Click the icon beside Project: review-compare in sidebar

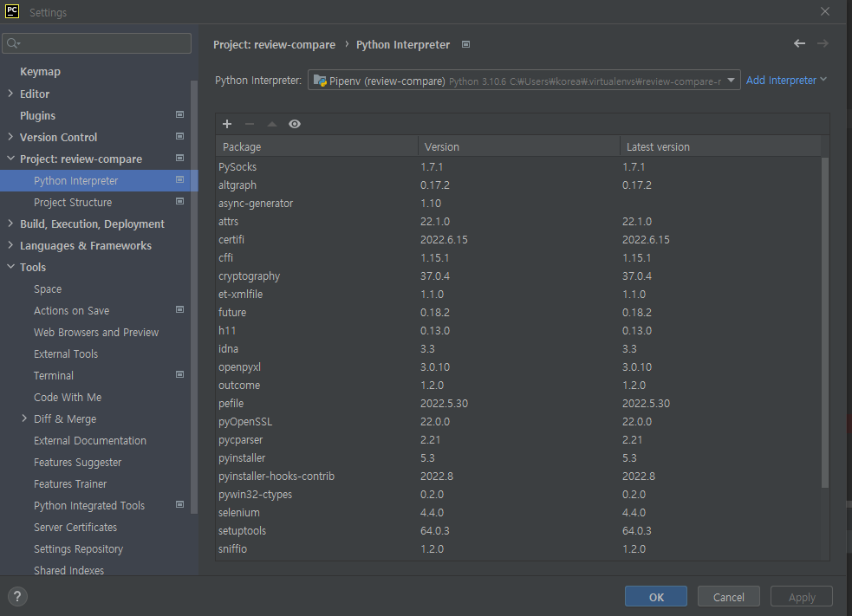coord(180,158)
